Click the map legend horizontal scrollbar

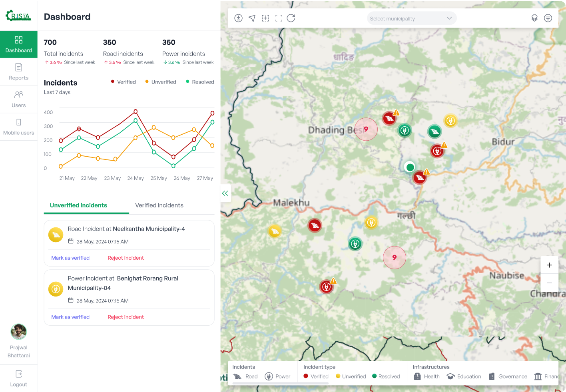coord(281,383)
